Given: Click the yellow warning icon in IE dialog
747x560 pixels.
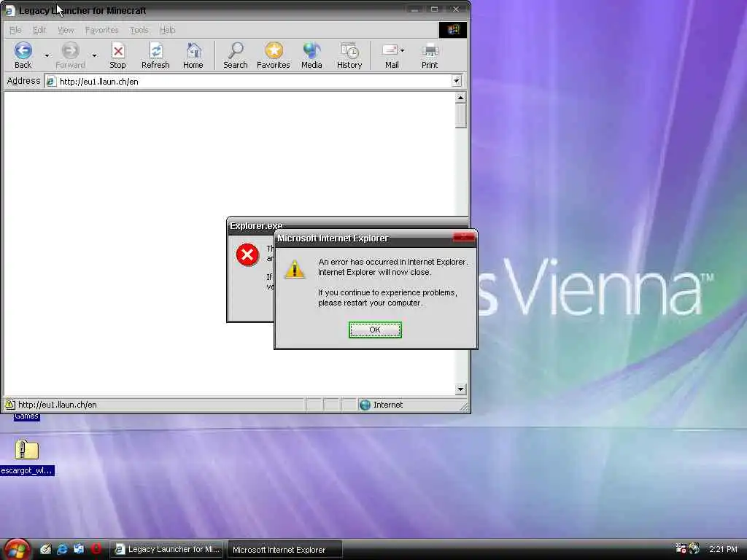Looking at the screenshot, I should [295, 269].
